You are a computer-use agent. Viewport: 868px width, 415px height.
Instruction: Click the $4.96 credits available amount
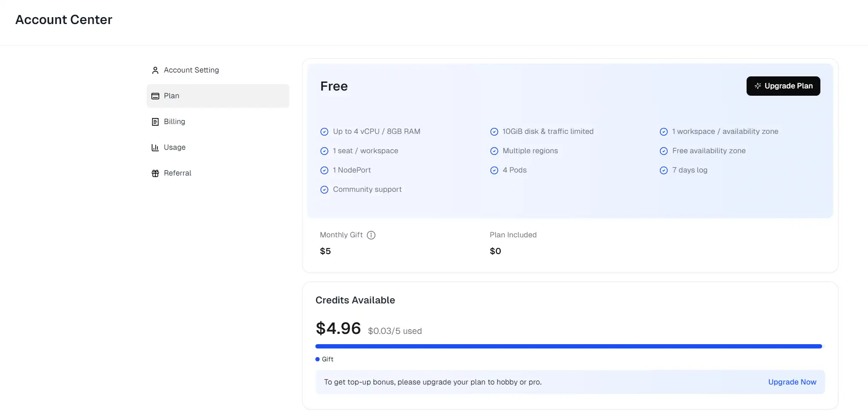[338, 329]
